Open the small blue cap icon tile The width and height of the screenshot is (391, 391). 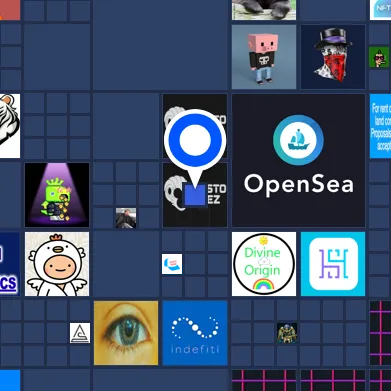[x=172, y=264]
